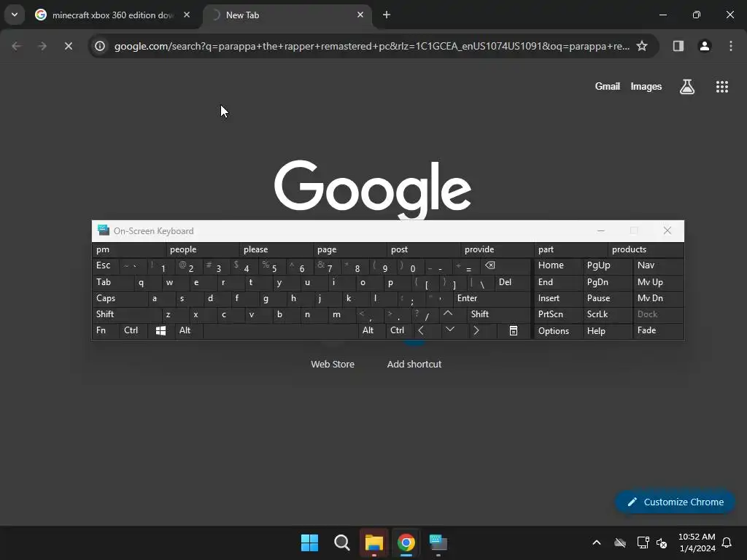The height and width of the screenshot is (560, 747).
Task: Close the minecraft xbox 360 edition tab
Action: point(187,15)
